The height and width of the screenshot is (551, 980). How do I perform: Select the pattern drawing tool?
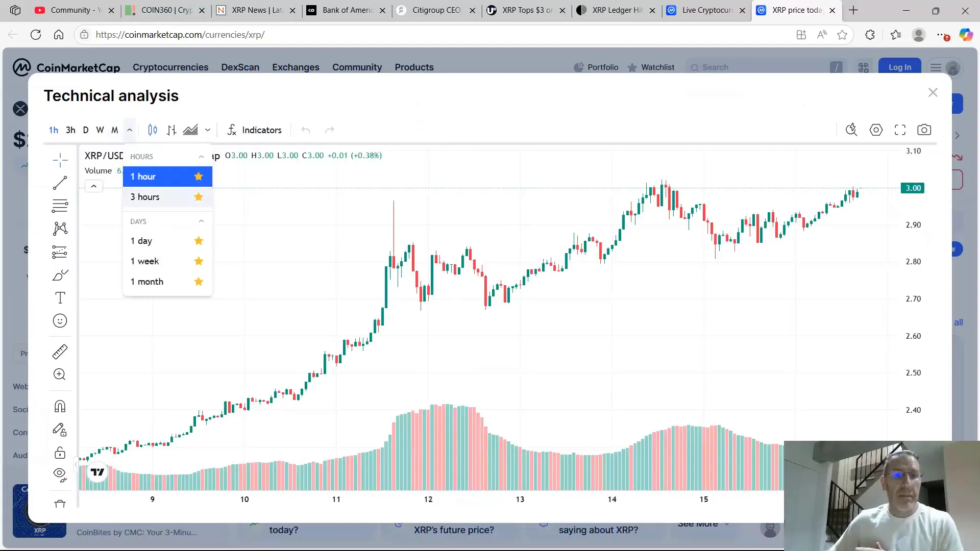pyautogui.click(x=60, y=229)
